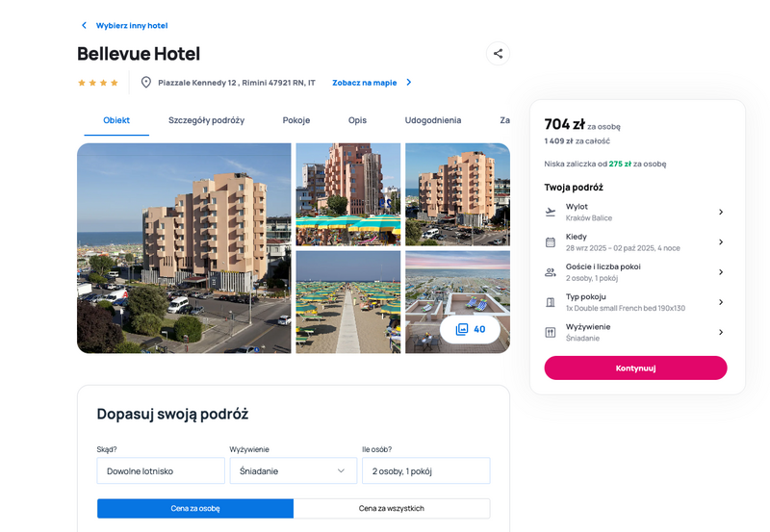Click the location pin icon by address
The height and width of the screenshot is (532, 770).
pos(146,83)
